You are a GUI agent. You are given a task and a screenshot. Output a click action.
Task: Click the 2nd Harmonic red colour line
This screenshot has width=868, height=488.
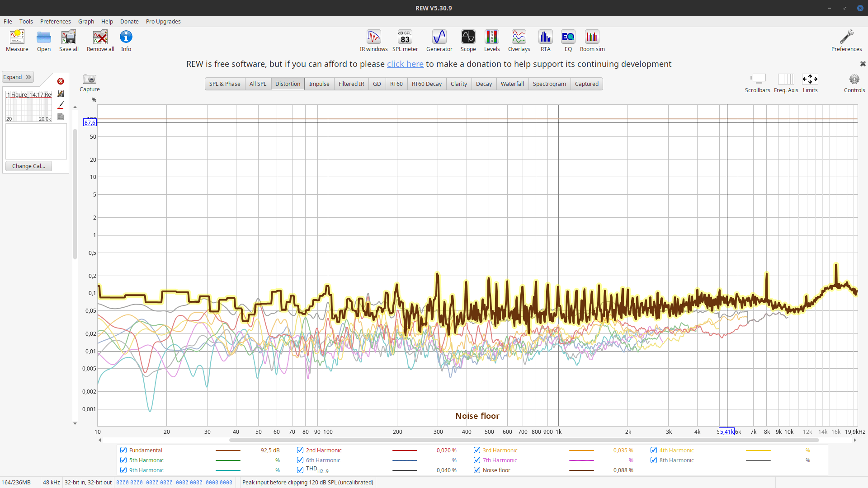[x=405, y=450]
